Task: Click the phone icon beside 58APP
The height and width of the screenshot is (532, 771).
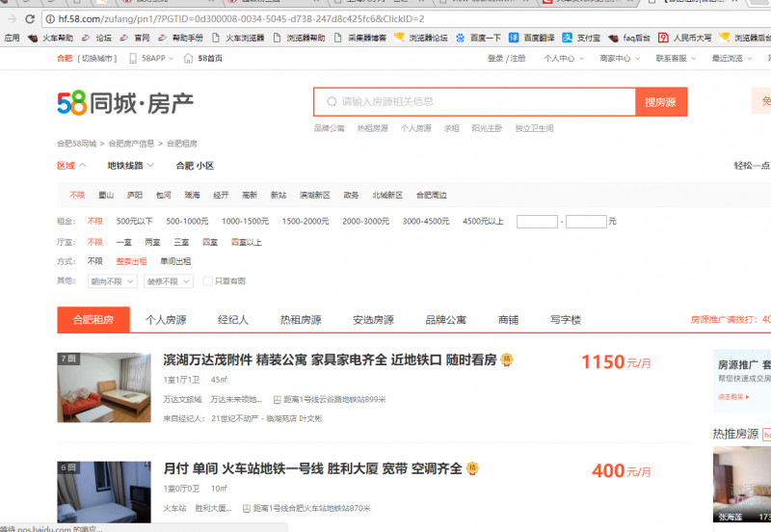Action: click(x=133, y=59)
